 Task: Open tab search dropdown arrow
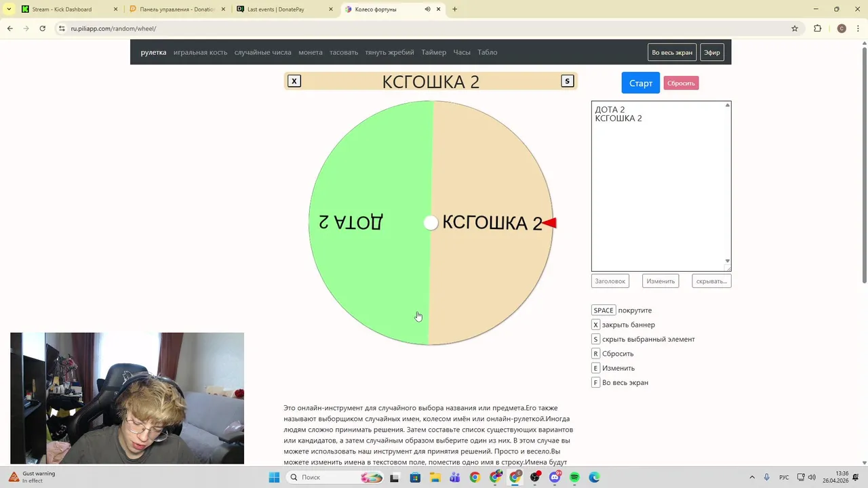point(9,9)
